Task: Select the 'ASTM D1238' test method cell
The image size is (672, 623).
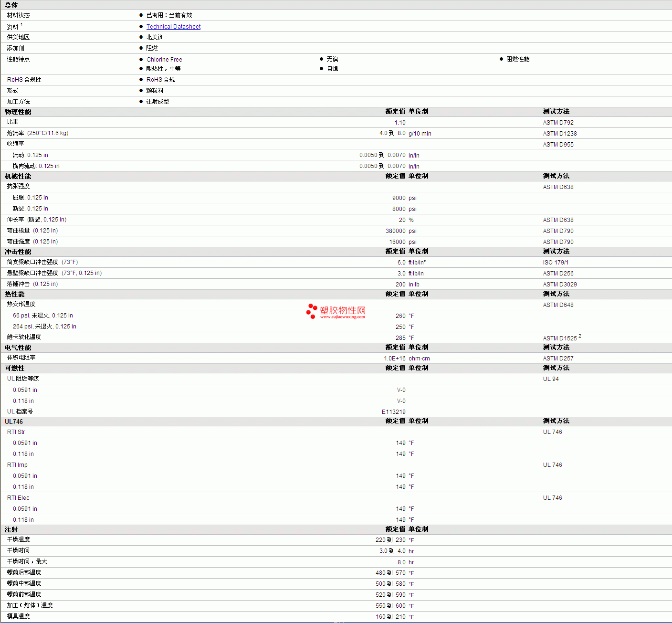Action: [560, 134]
